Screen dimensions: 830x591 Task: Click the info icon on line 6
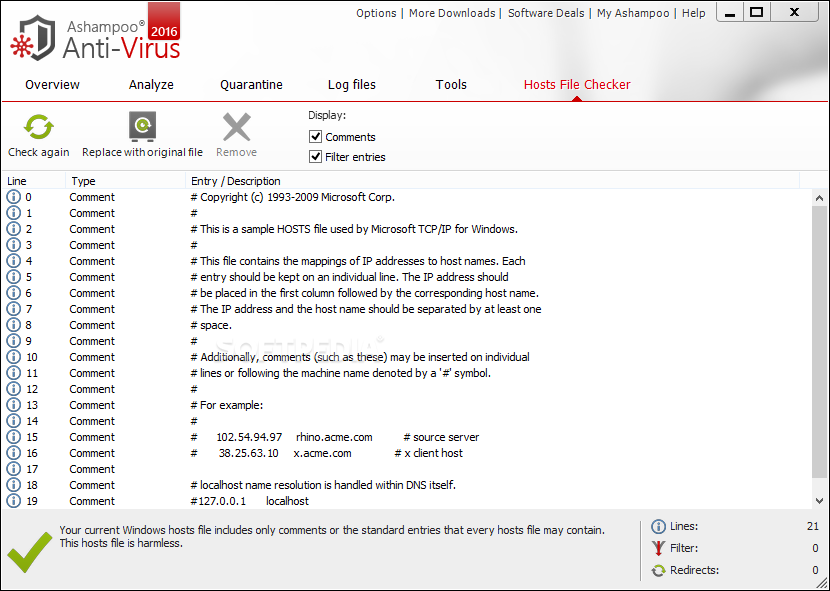coord(13,293)
